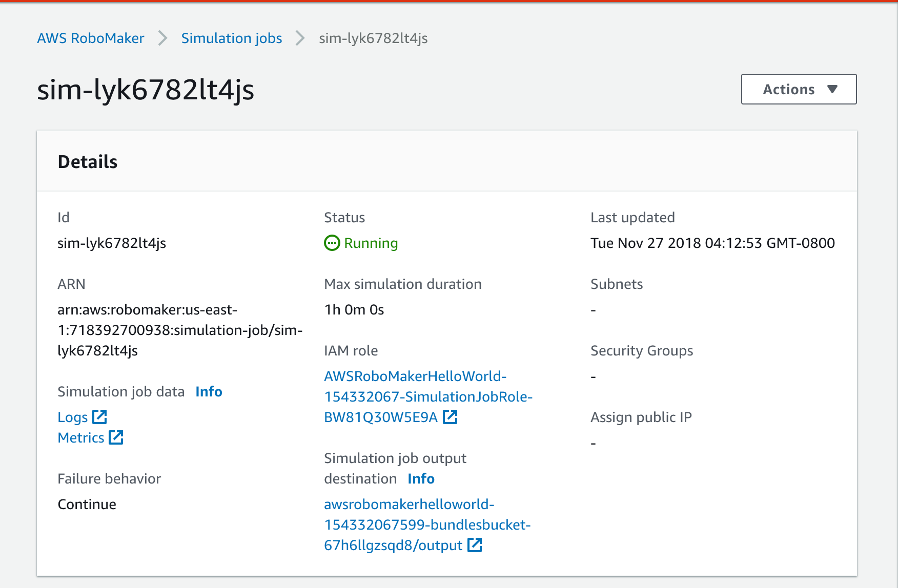Open the Actions dropdown menu

pyautogui.click(x=799, y=89)
